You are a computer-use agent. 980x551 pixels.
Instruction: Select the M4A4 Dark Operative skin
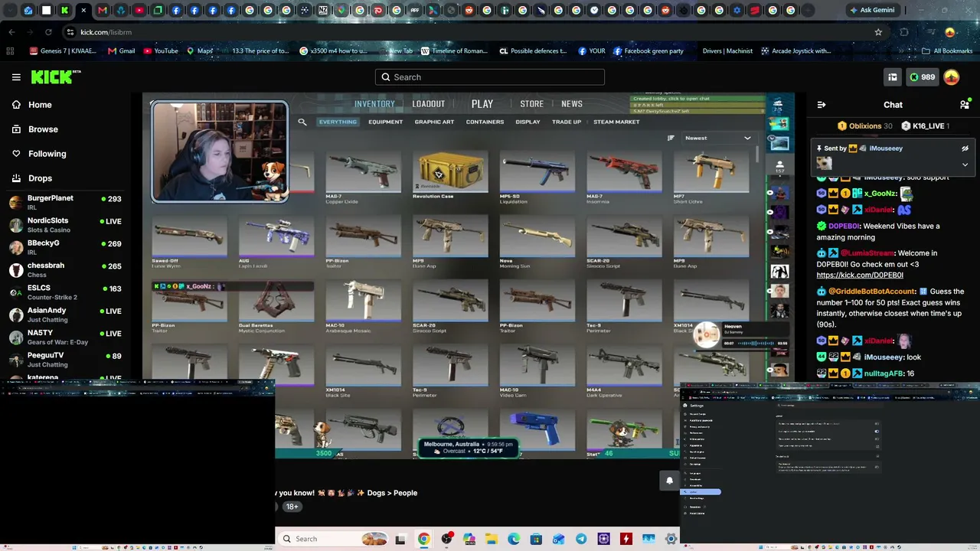[x=624, y=372]
